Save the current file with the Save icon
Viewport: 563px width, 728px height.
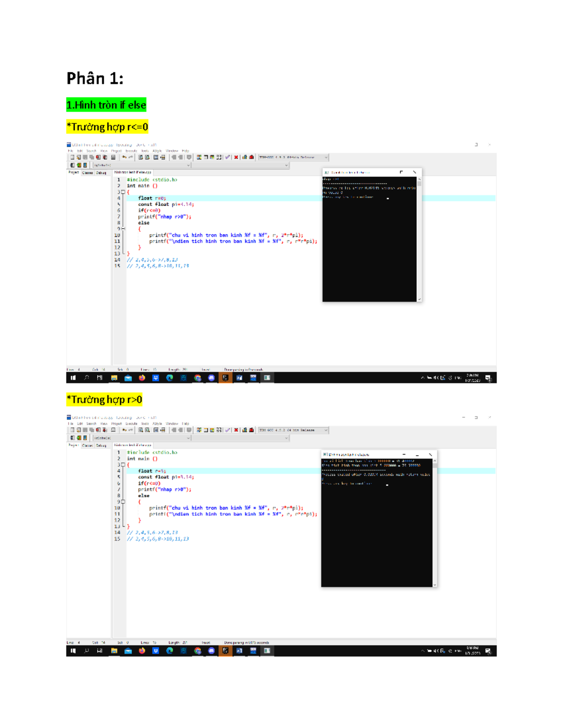[x=85, y=157]
